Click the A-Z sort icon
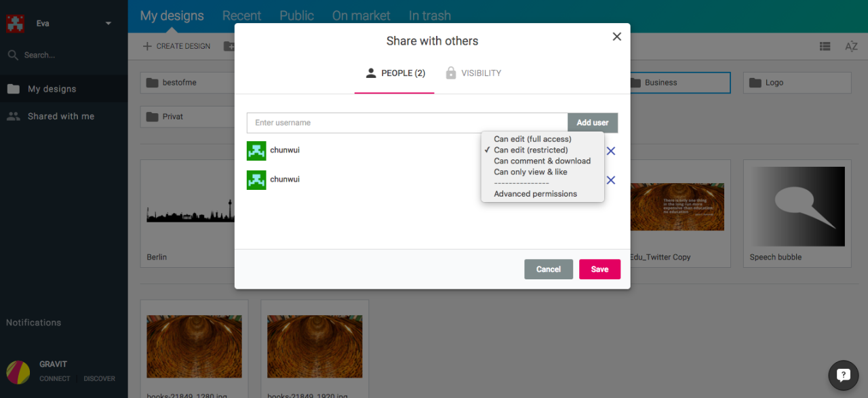Image resolution: width=868 pixels, height=398 pixels. tap(851, 47)
